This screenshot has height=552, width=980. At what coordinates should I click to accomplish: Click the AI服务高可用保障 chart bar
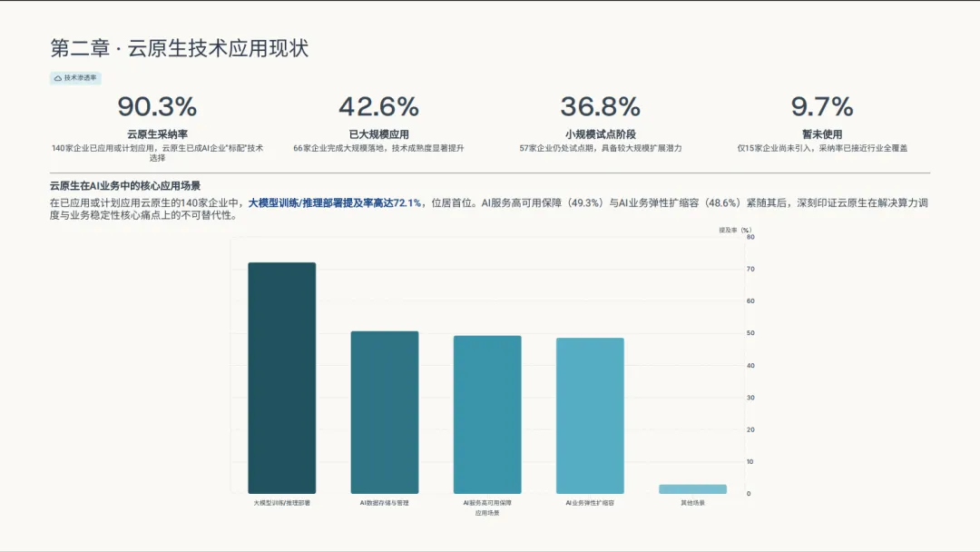pyautogui.click(x=487, y=415)
